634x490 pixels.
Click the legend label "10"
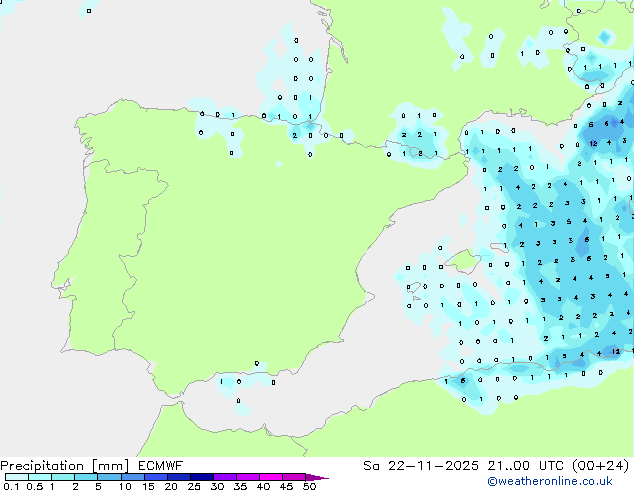pos(125,486)
